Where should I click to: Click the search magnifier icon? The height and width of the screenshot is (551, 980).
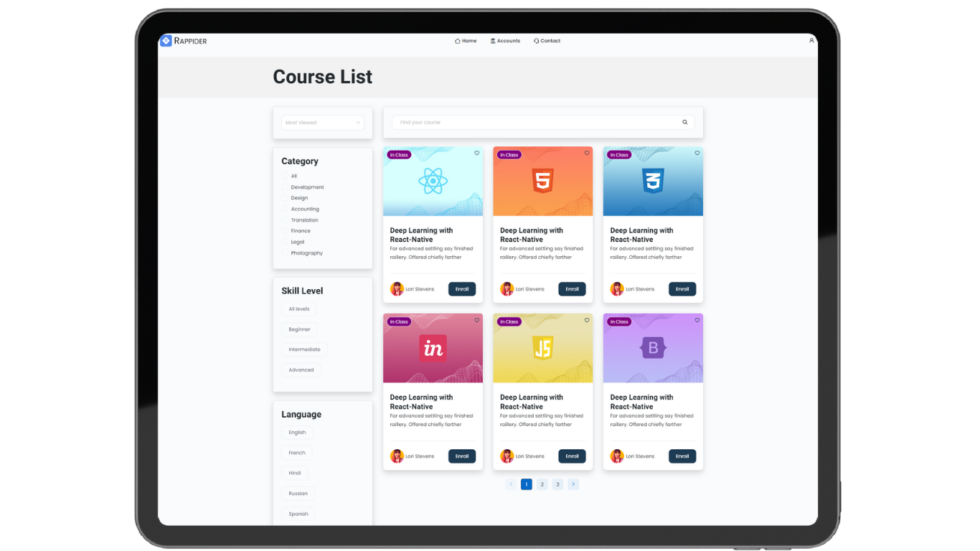pos(685,123)
